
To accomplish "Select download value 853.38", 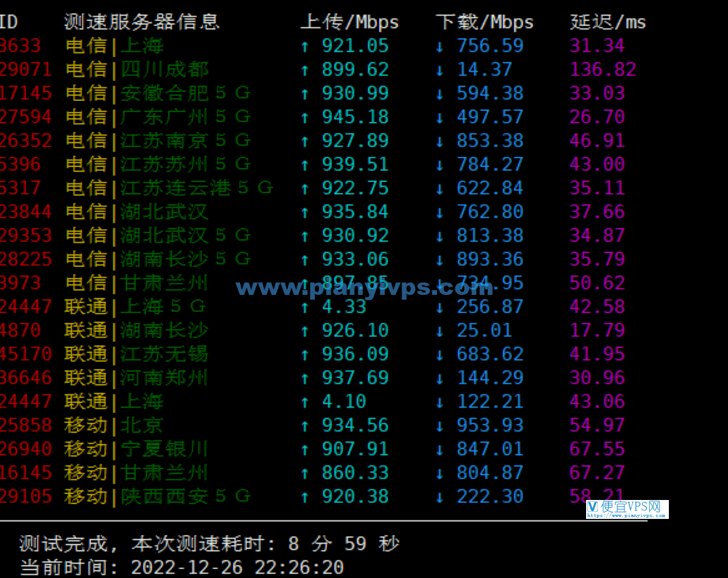I will click(490, 140).
